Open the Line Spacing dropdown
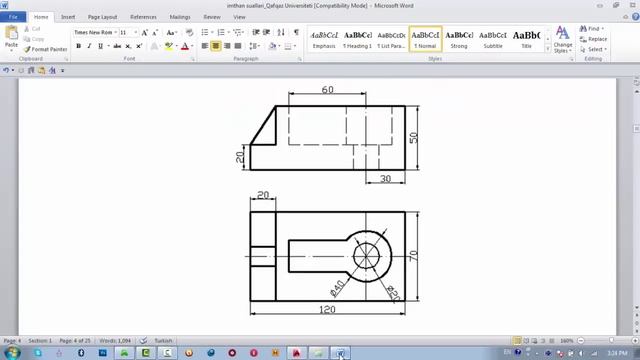 (x=259, y=46)
